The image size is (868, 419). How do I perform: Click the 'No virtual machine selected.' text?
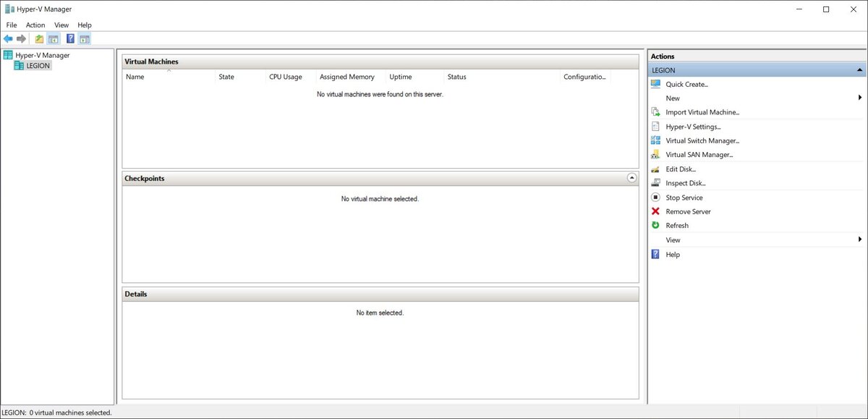(380, 198)
